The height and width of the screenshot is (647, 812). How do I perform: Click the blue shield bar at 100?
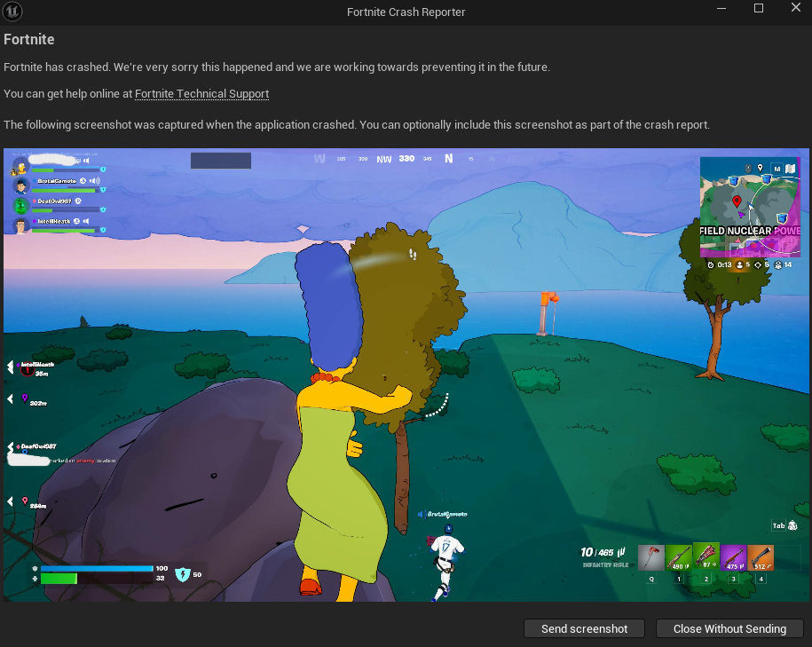click(97, 568)
